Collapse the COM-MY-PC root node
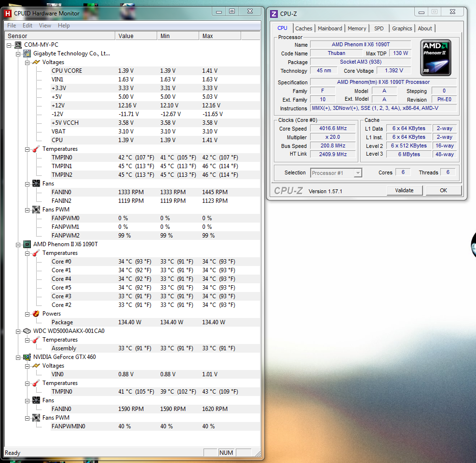 pyautogui.click(x=9, y=45)
